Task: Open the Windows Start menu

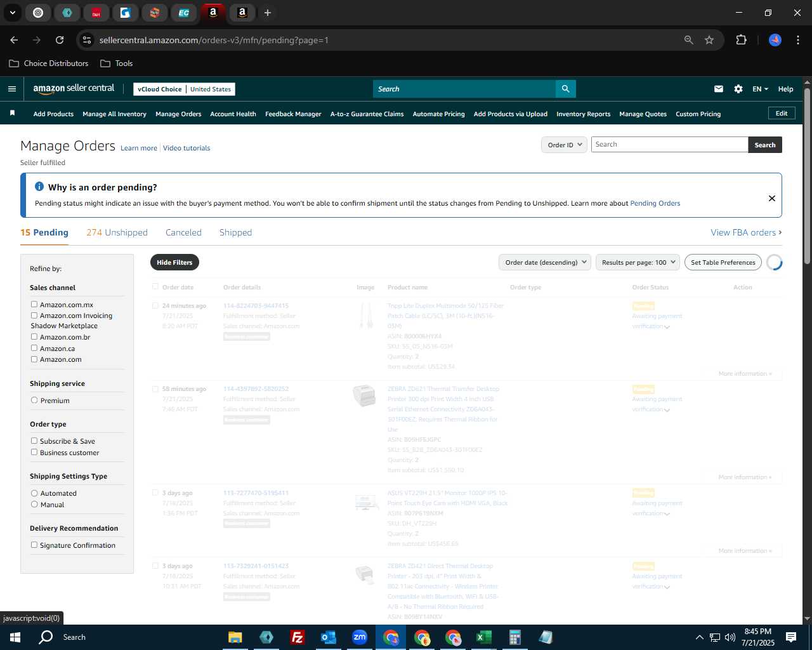Action: pyautogui.click(x=15, y=637)
